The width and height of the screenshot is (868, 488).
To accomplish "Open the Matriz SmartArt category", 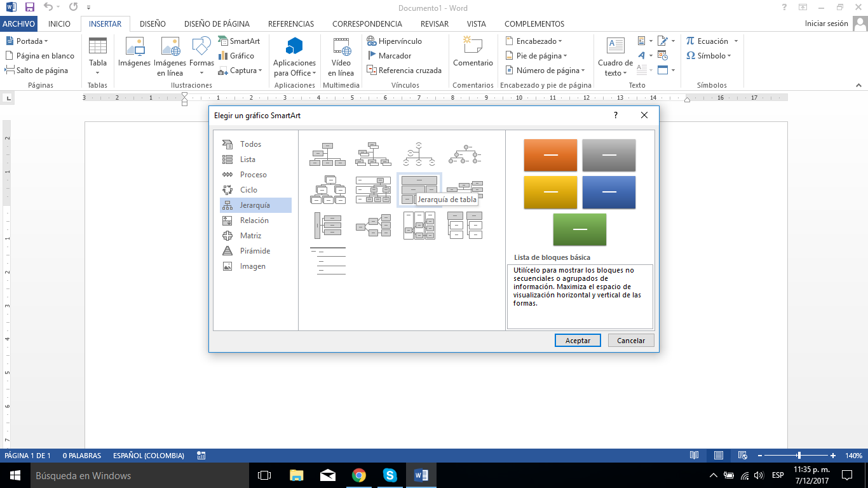I will pos(255,236).
